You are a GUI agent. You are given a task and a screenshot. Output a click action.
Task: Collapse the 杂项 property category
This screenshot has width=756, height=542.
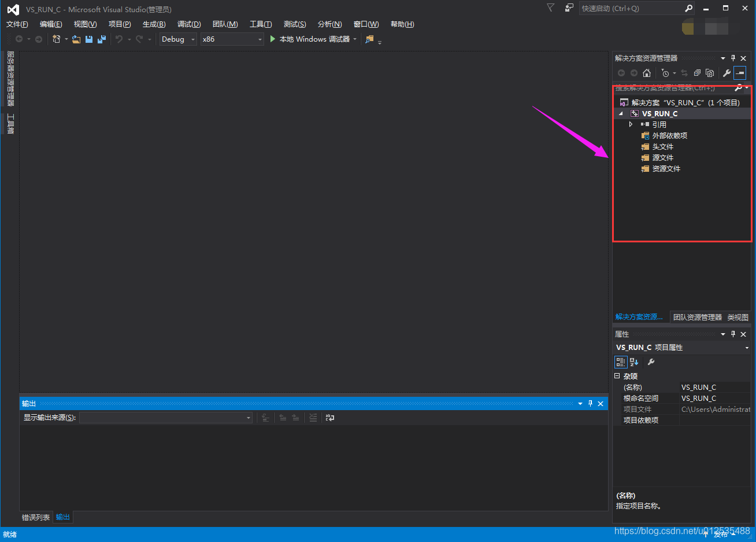[x=617, y=376]
